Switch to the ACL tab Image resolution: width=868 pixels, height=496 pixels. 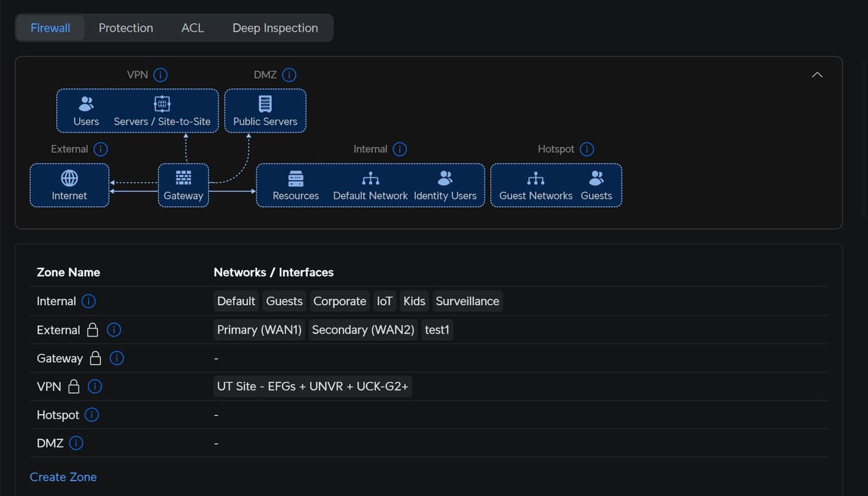tap(193, 28)
